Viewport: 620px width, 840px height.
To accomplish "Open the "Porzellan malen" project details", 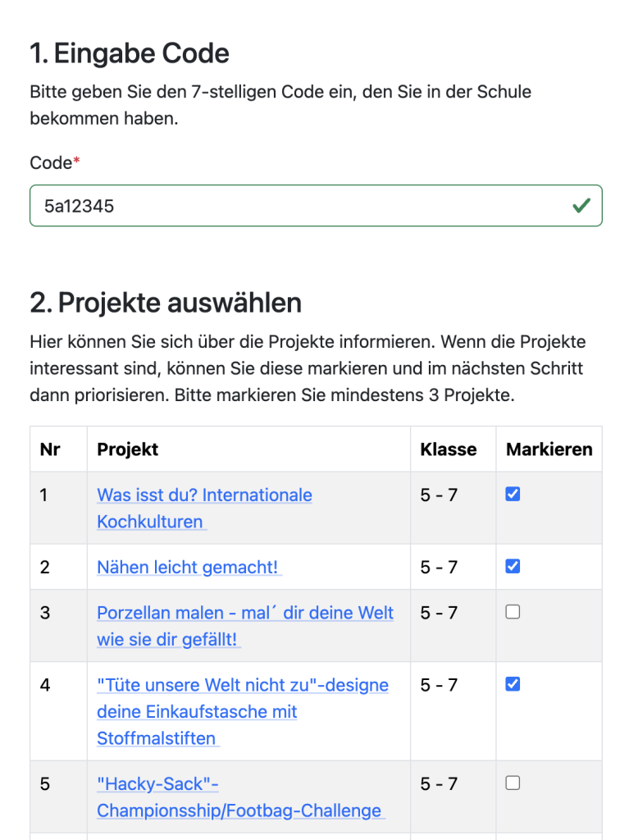I will click(244, 613).
